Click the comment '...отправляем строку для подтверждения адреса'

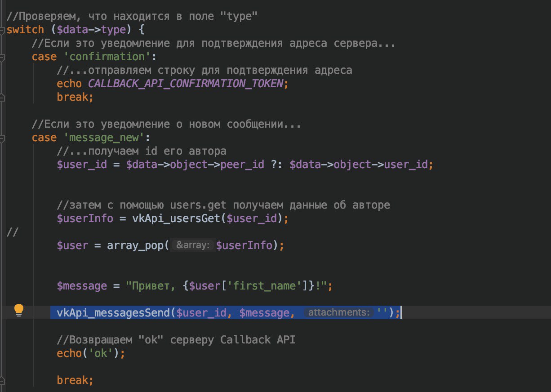[204, 70]
